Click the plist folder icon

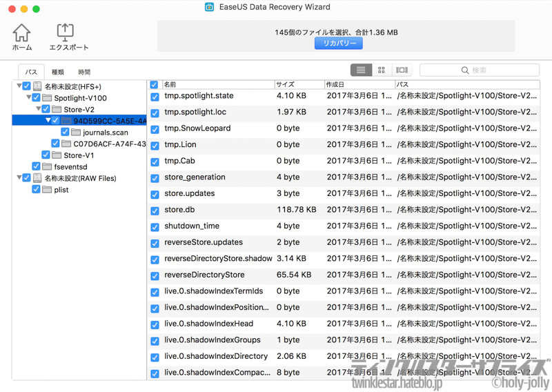(x=47, y=190)
